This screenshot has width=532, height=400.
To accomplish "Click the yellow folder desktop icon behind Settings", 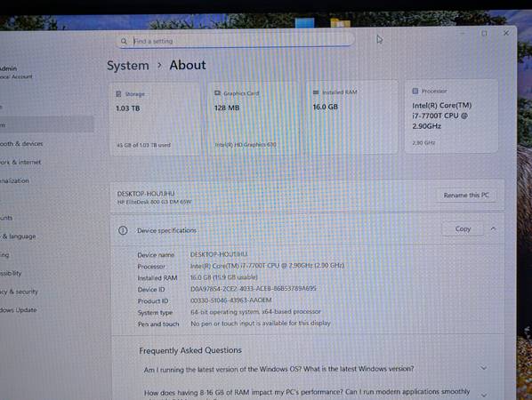I will [341, 23].
